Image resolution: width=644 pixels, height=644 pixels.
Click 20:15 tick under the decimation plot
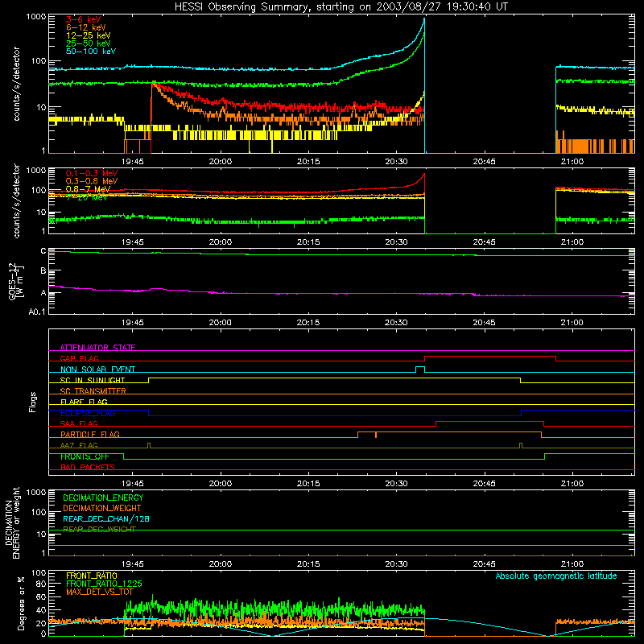308,564
